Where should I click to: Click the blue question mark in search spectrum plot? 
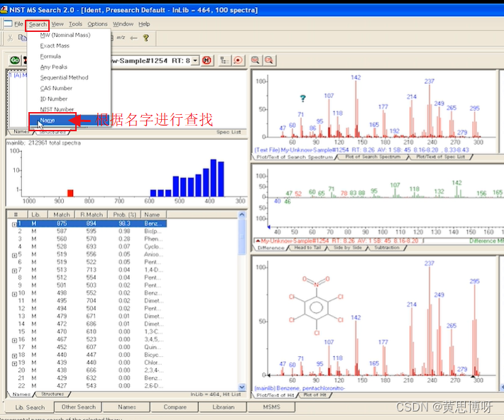pyautogui.click(x=303, y=99)
